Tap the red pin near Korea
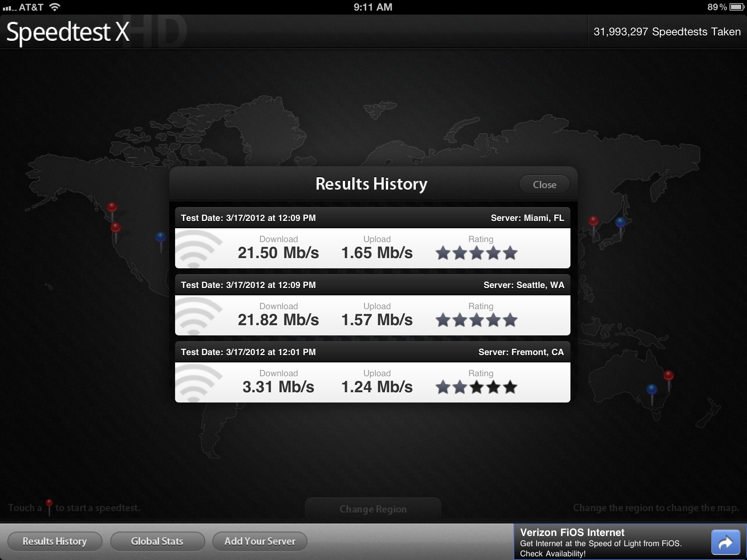This screenshot has height=560, width=747. (593, 221)
